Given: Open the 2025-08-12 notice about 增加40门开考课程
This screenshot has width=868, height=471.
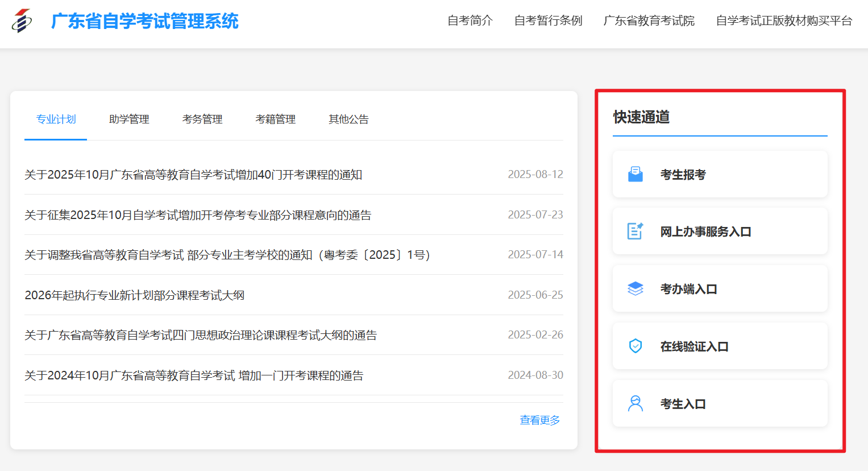Looking at the screenshot, I should click(x=193, y=175).
